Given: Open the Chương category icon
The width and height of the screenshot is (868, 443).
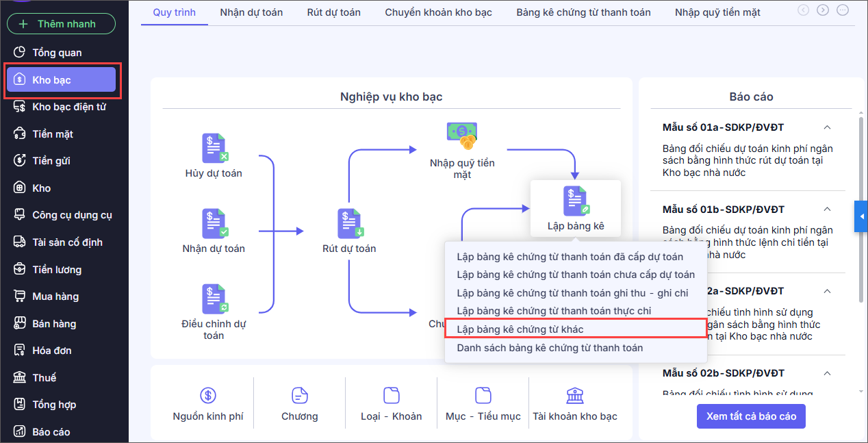Looking at the screenshot, I should (300, 395).
